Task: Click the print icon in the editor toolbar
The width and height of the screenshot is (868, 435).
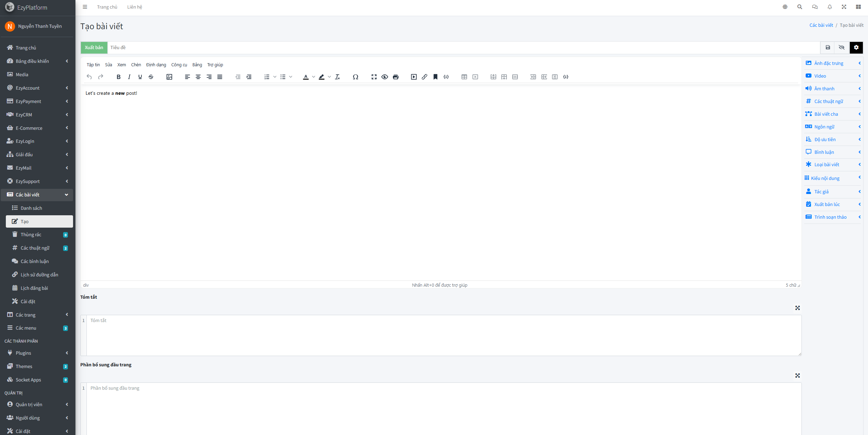Action: (x=395, y=77)
